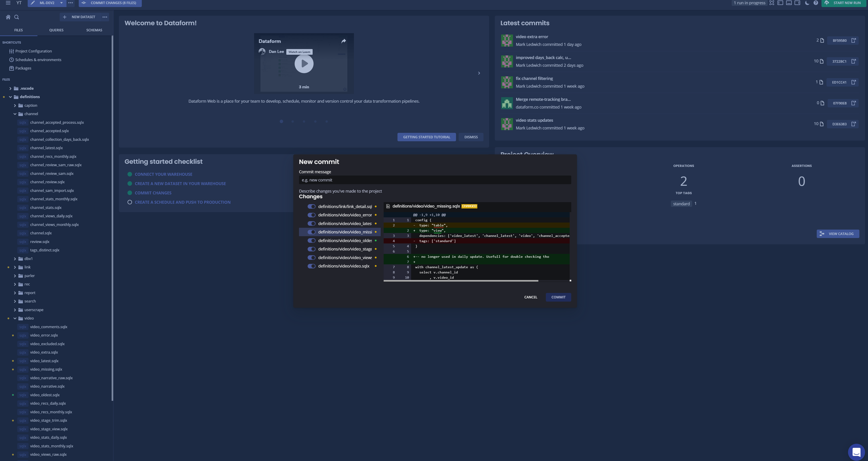Expand the .vscode folder
The width and height of the screenshot is (868, 461).
coord(10,88)
